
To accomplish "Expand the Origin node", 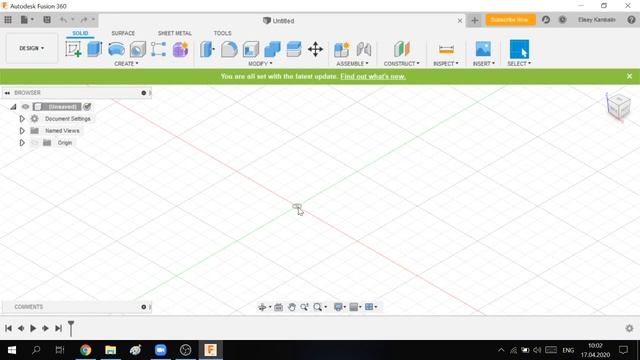I will (x=22, y=143).
